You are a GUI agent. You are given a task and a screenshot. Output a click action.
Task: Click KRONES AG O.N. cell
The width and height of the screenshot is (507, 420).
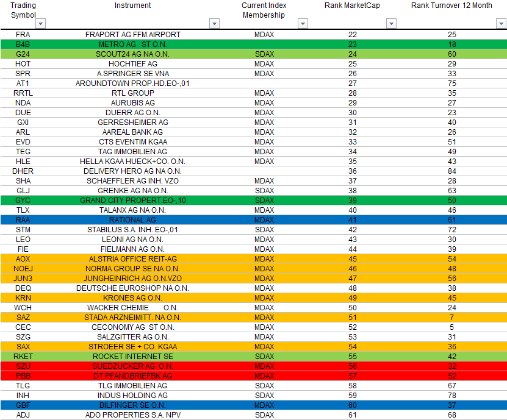133,298
